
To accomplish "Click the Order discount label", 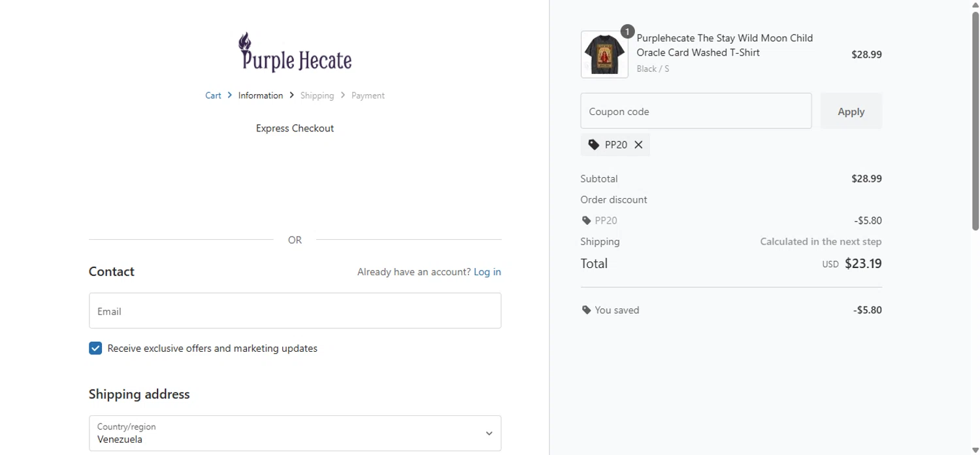I will point(614,200).
